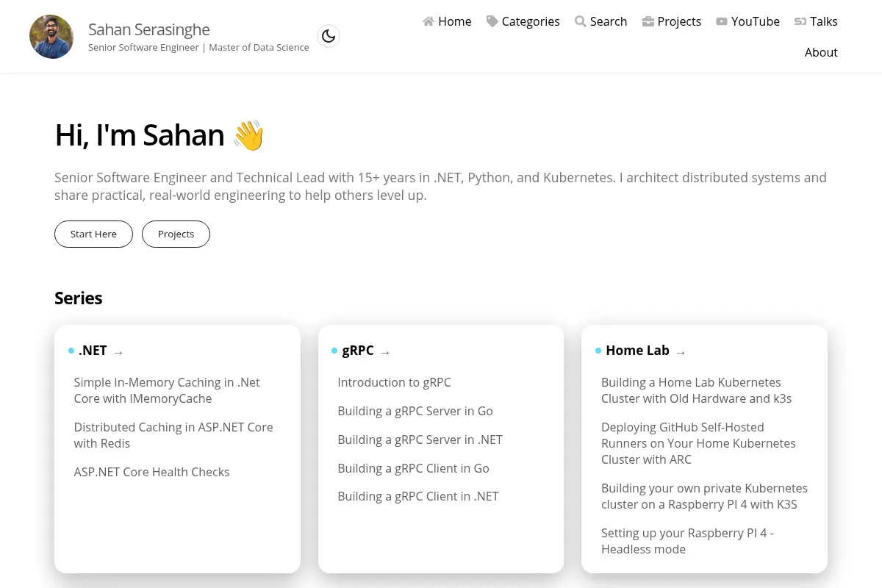Click the Categories tag icon
Viewport: 882px width, 588px height.
point(492,21)
